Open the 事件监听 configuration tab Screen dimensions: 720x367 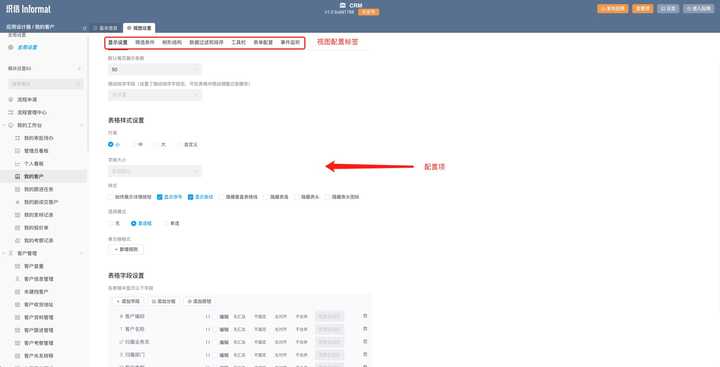point(290,42)
